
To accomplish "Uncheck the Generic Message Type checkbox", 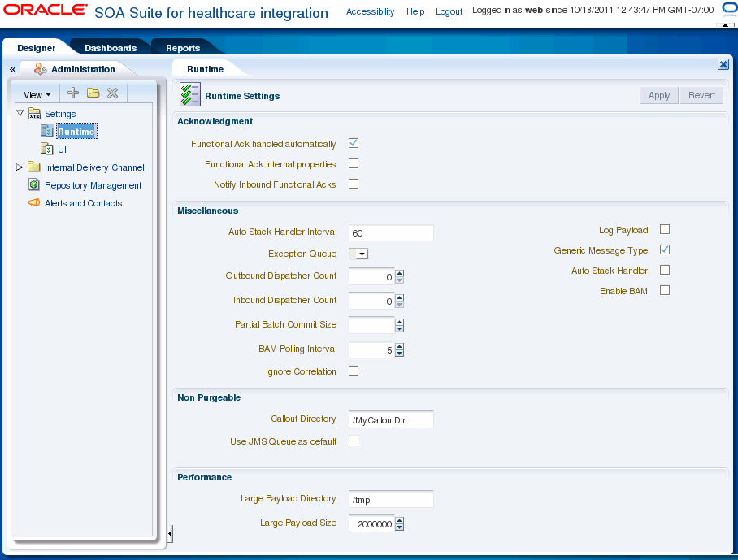I will pyautogui.click(x=665, y=250).
